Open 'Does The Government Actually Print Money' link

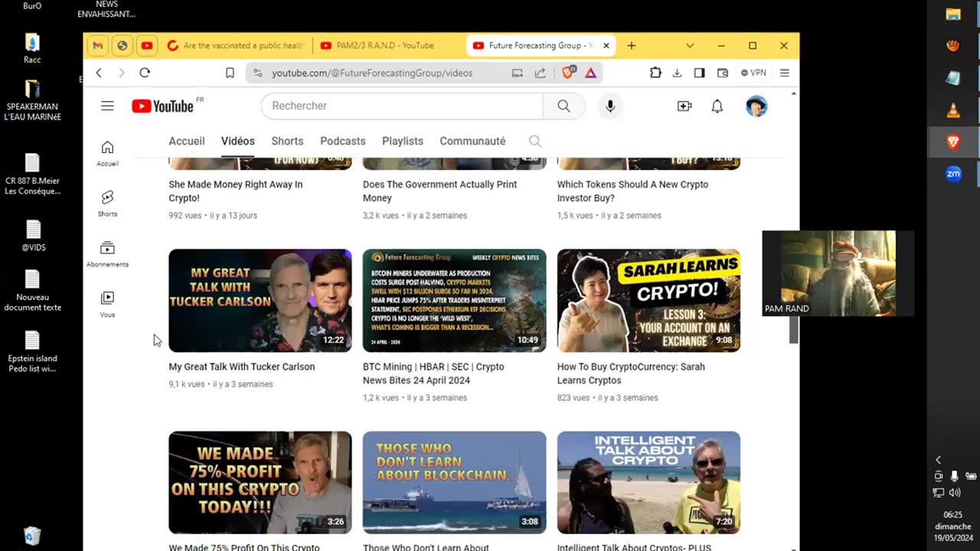pos(439,191)
